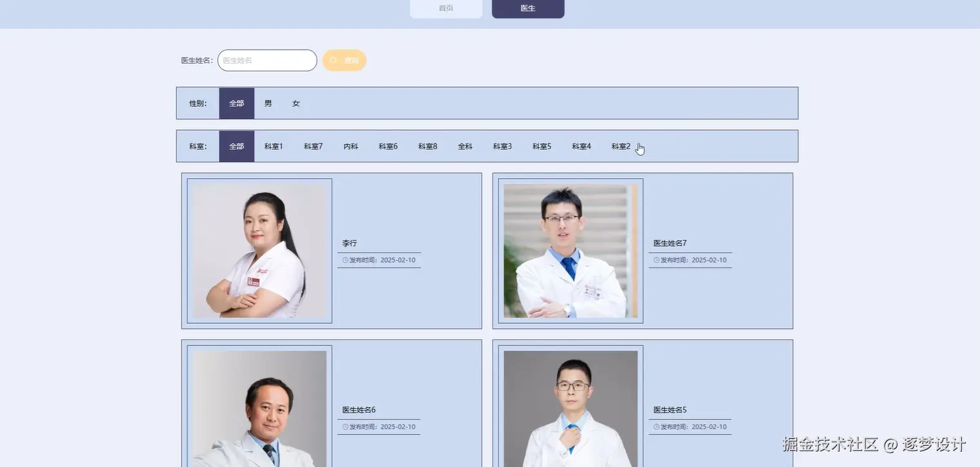
Task: Click the name 医生姓名7
Action: [670, 243]
